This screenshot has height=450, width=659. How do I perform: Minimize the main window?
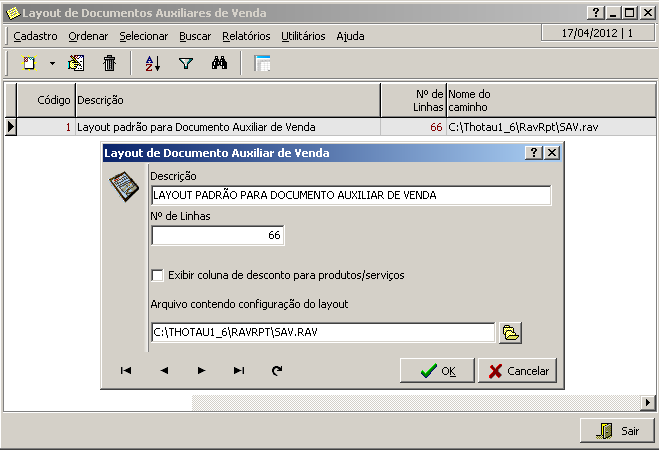[613, 13]
